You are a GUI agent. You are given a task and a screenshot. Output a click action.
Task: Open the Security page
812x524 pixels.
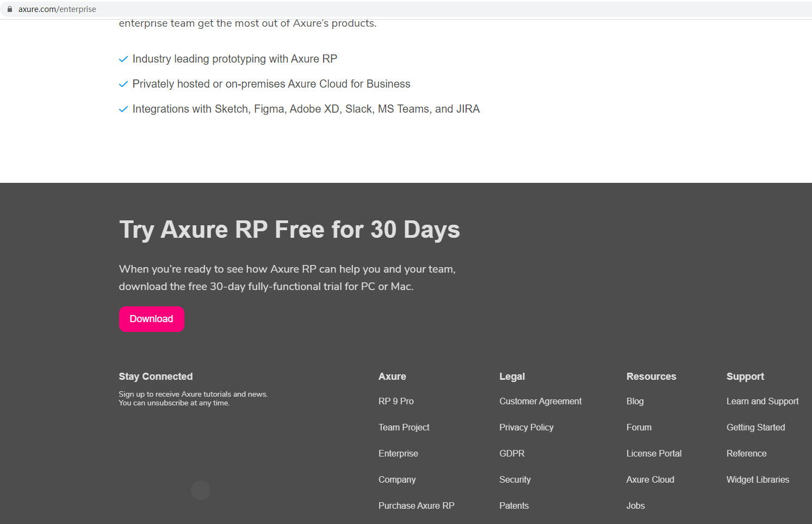pyautogui.click(x=515, y=479)
